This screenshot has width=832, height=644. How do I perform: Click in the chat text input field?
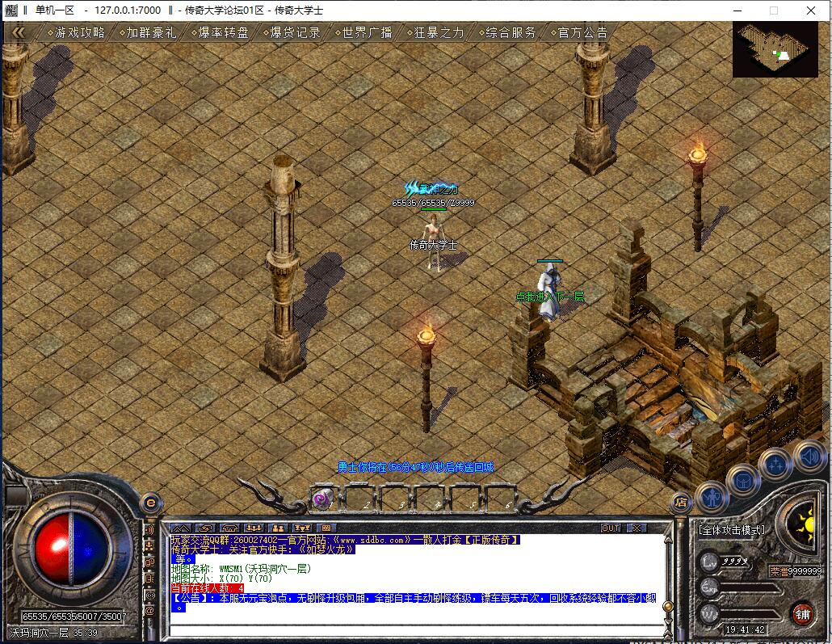click(415, 630)
